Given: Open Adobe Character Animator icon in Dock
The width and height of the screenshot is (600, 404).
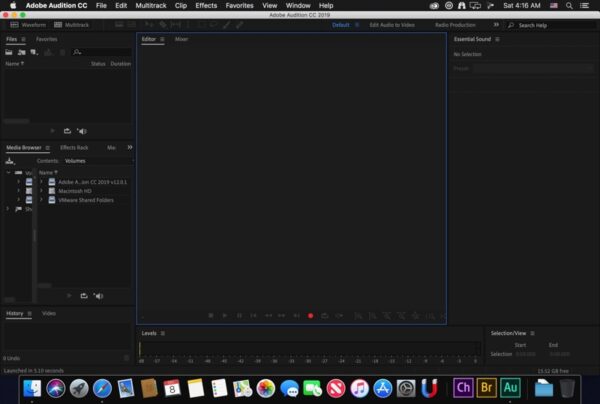Looking at the screenshot, I should [463, 388].
